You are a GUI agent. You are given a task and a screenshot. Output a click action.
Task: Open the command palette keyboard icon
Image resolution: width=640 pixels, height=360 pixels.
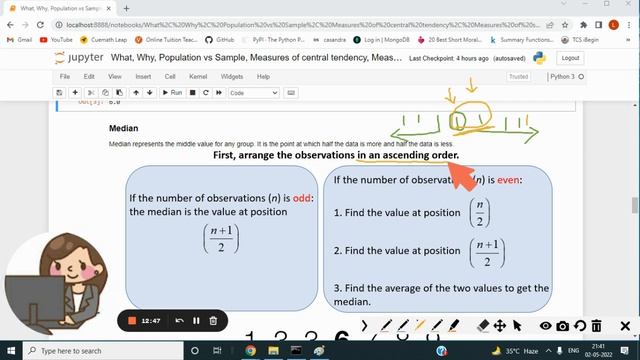291,93
